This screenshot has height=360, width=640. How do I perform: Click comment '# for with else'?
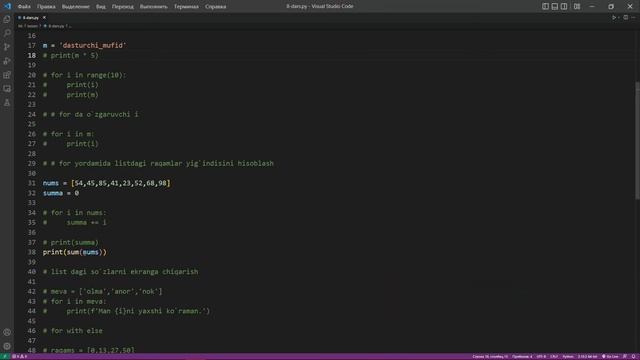coord(73,331)
